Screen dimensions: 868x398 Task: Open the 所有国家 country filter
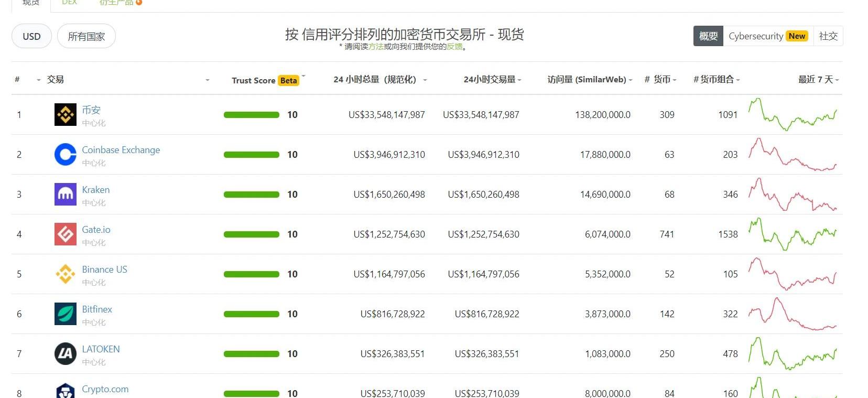[x=86, y=36]
